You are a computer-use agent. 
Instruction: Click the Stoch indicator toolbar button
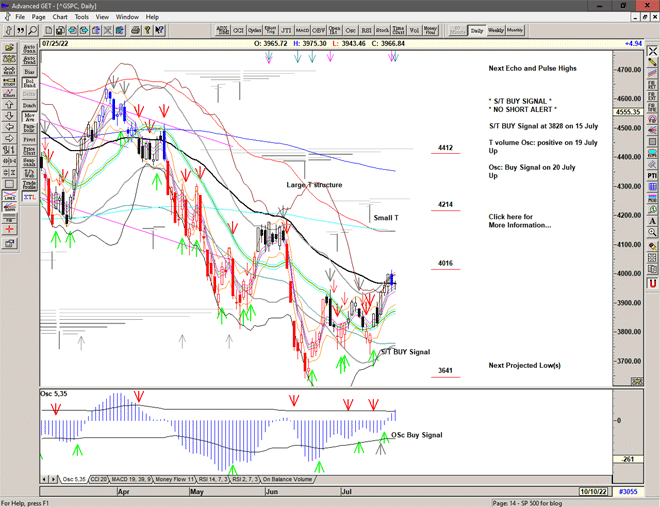(382, 31)
